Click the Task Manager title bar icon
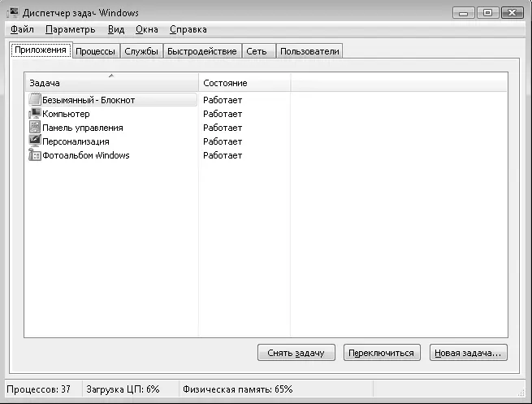This screenshot has height=404, width=532. tap(13, 13)
